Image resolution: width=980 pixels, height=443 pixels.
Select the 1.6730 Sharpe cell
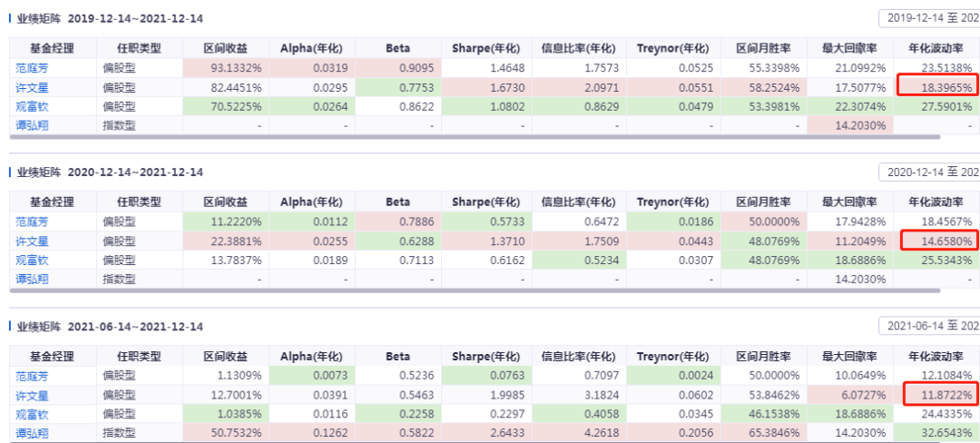pyautogui.click(x=487, y=87)
